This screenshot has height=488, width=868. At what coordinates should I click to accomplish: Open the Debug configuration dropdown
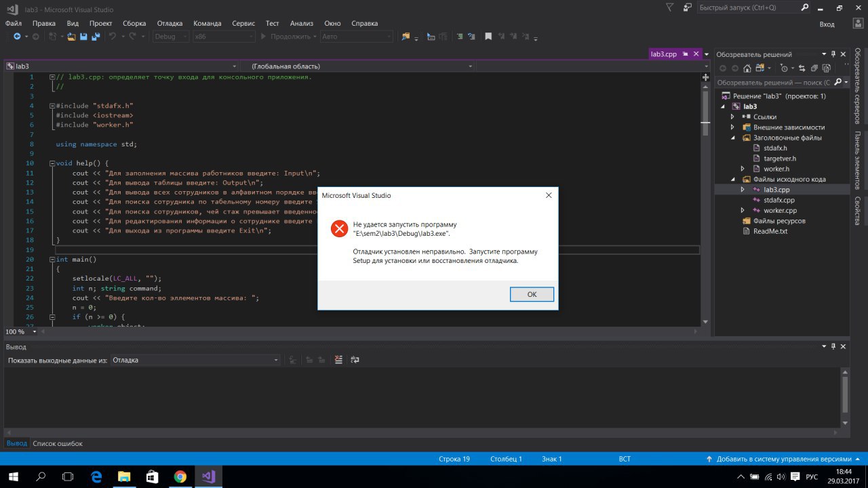[x=171, y=37]
